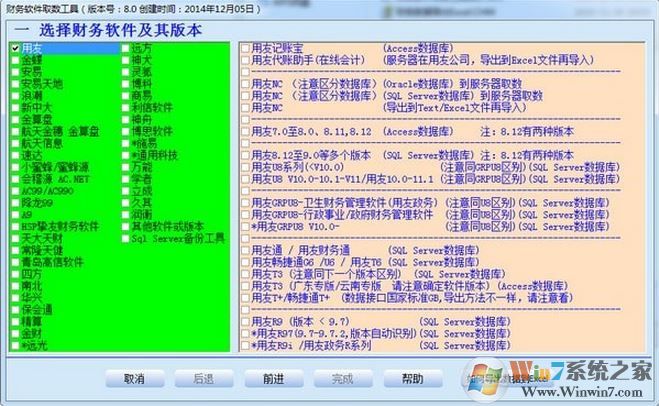Select the 商易 checkbox
This screenshot has height=406, width=659.
coord(125,96)
